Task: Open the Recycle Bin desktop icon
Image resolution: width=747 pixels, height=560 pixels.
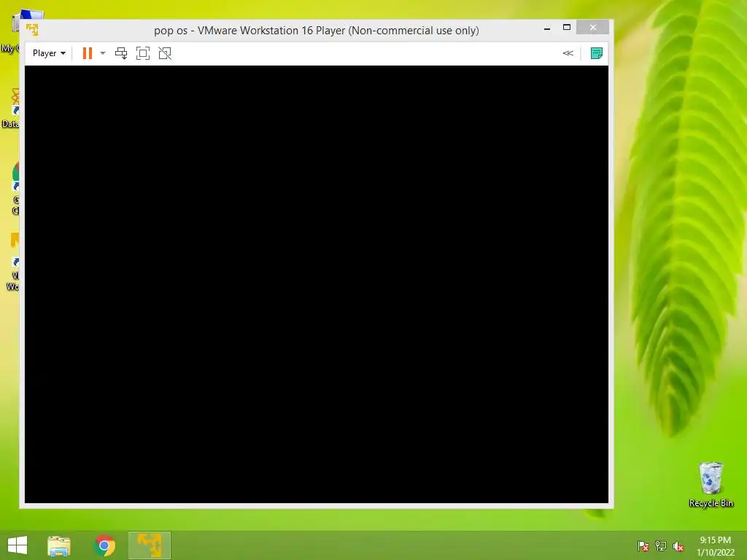Action: coord(711,484)
